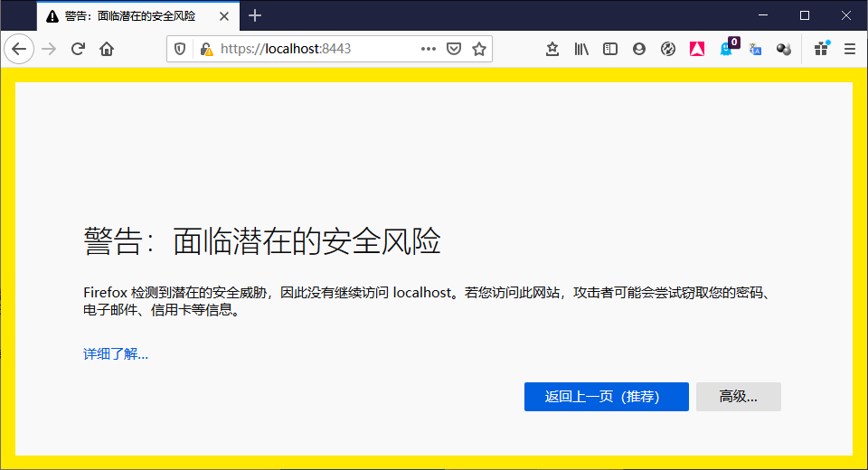Image resolution: width=868 pixels, height=470 pixels.
Task: Click 返回上一页（推荐）button
Action: [x=606, y=397]
